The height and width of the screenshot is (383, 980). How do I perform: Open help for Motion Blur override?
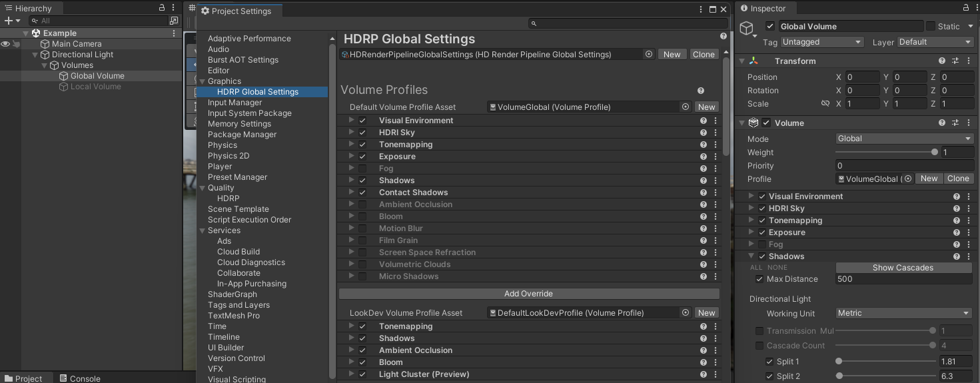tap(704, 228)
